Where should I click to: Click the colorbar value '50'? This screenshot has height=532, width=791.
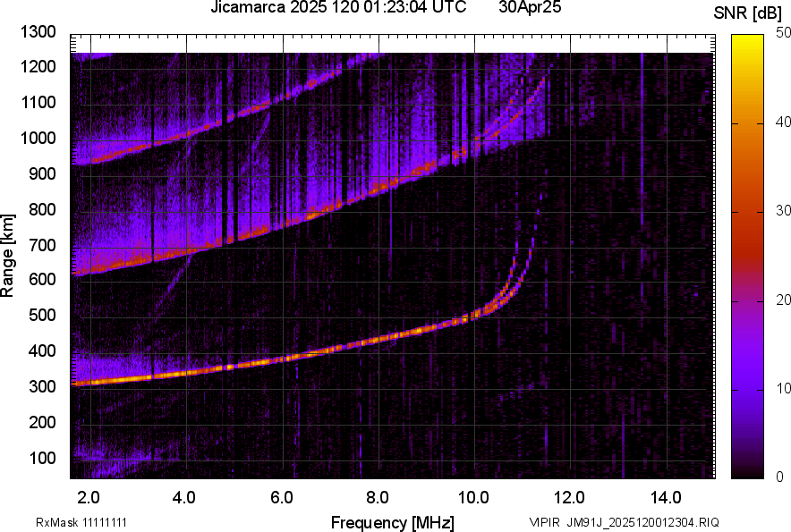(x=784, y=33)
